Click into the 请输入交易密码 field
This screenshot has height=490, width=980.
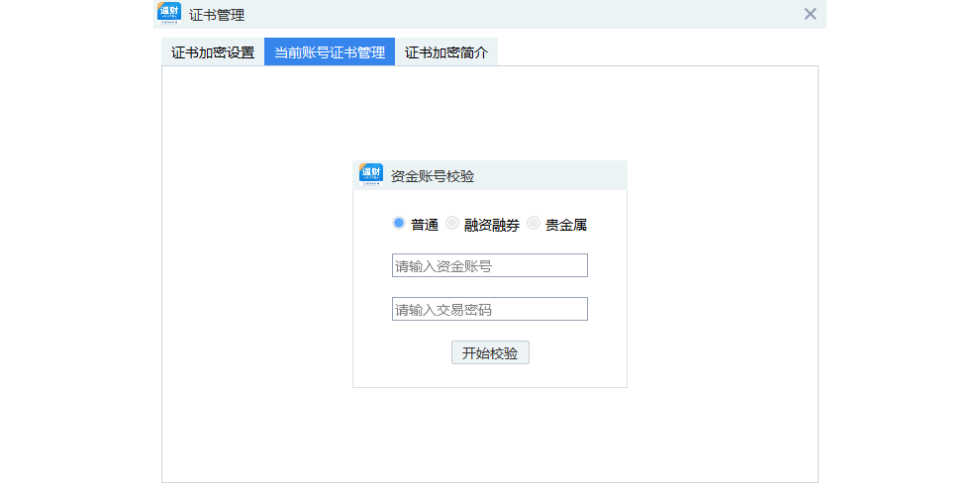pyautogui.click(x=490, y=309)
